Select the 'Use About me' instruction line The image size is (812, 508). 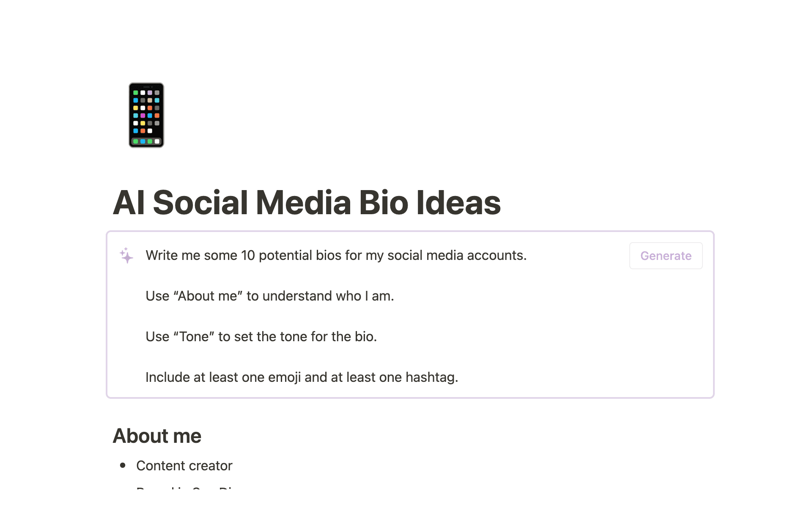point(269,296)
